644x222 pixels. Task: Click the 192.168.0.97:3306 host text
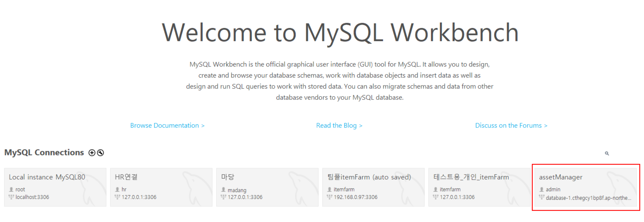tap(356, 197)
